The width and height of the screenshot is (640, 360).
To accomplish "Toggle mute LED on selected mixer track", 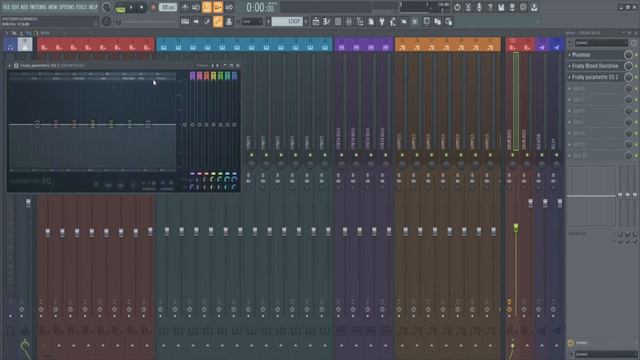I will click(x=512, y=155).
